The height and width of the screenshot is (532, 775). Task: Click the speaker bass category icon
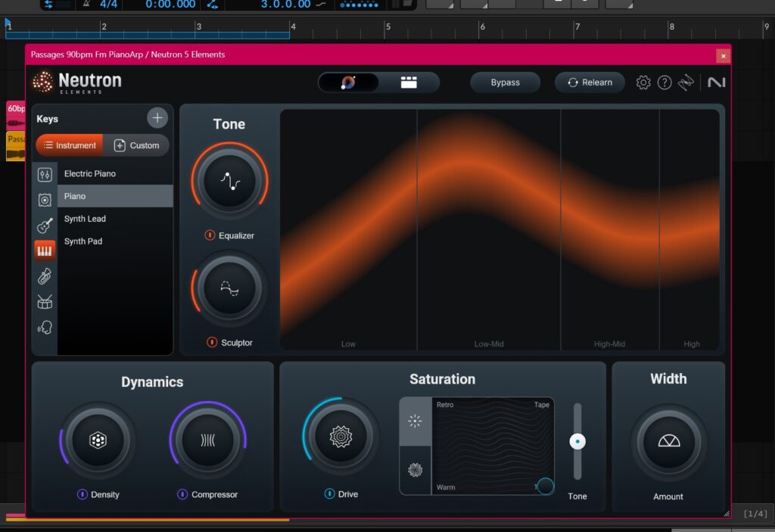[45, 200]
